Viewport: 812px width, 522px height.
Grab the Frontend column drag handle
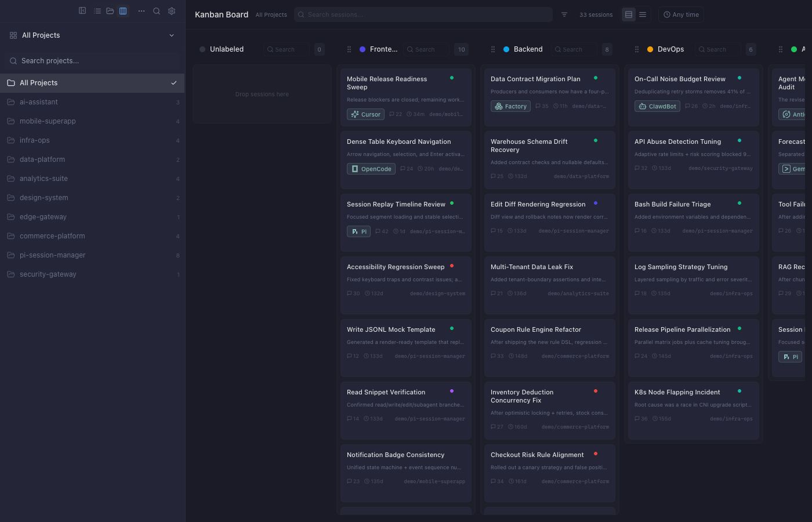(349, 49)
